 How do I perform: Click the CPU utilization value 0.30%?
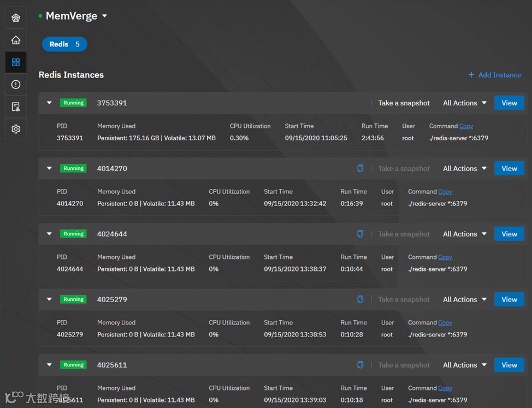(239, 138)
